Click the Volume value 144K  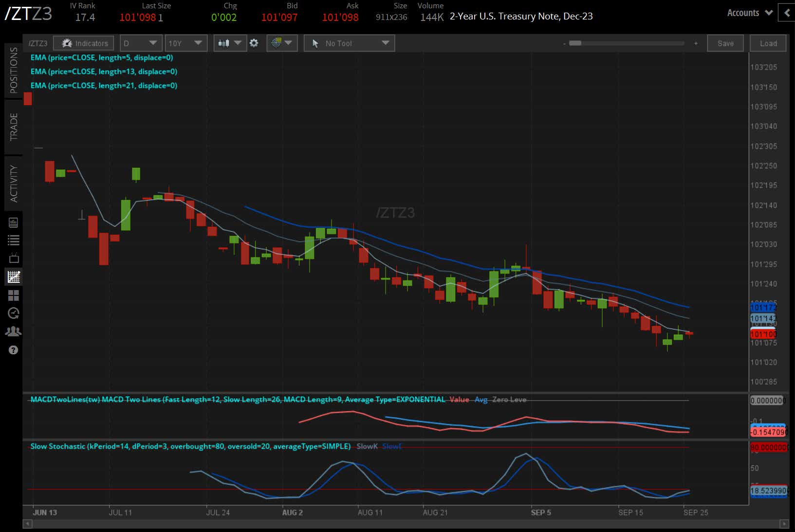click(432, 18)
